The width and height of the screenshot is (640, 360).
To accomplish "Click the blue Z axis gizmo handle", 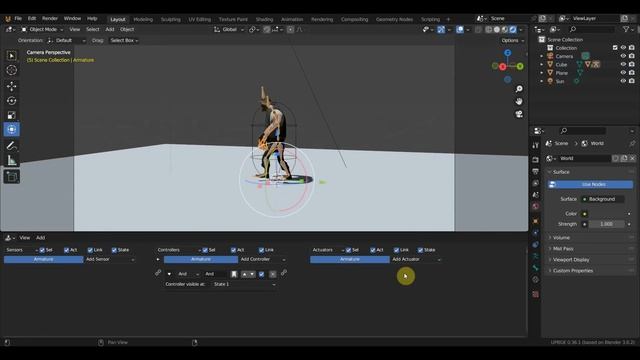I will [x=507, y=53].
